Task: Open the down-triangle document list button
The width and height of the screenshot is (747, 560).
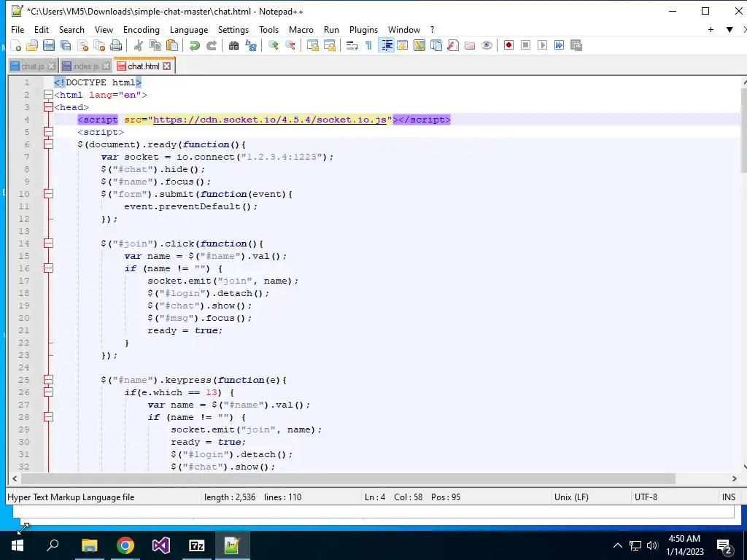Action: pyautogui.click(x=729, y=29)
